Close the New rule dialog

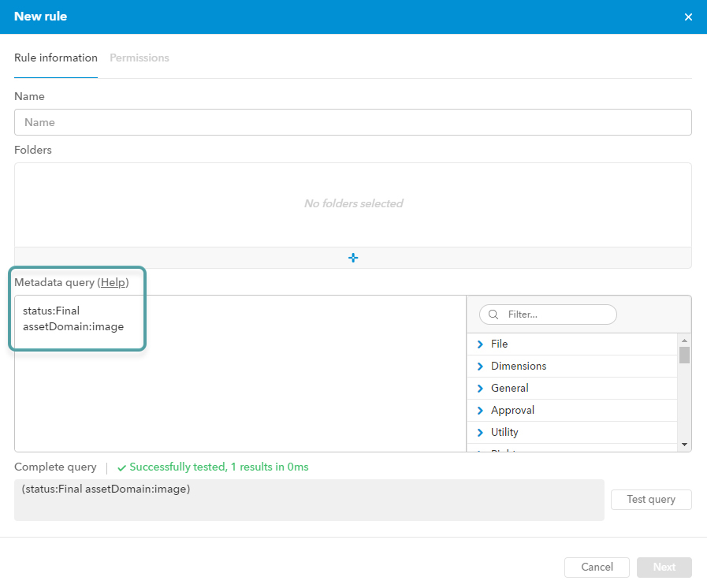pyautogui.click(x=688, y=17)
